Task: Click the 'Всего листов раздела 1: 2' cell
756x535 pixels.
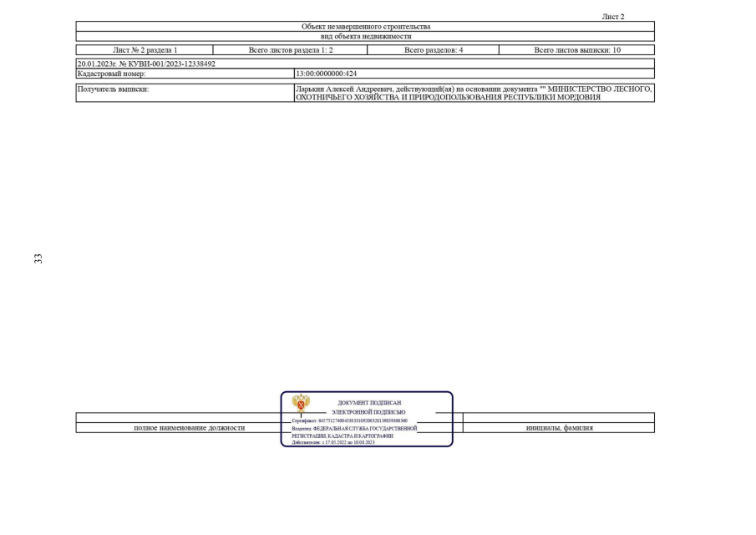Action: (290, 50)
